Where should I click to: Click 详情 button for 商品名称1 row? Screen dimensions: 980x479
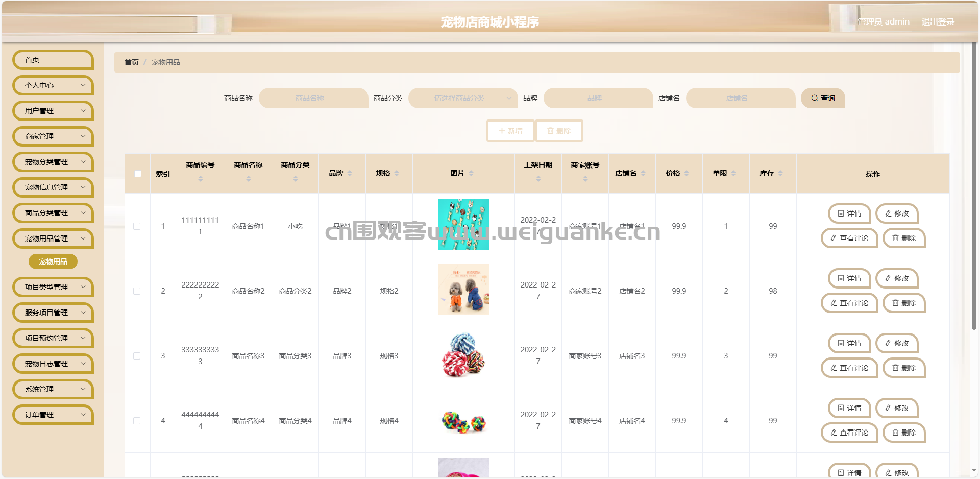tap(849, 213)
